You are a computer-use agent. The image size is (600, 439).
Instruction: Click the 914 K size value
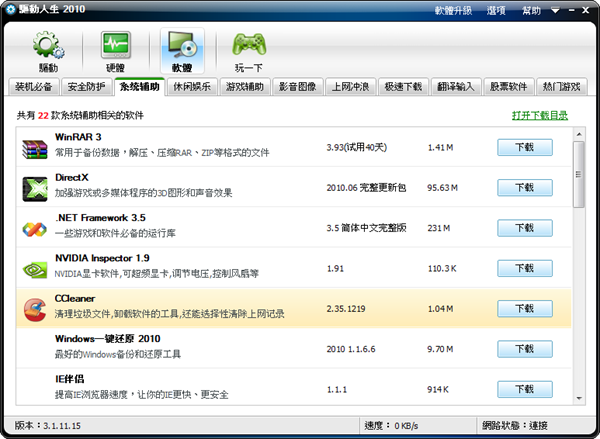coord(438,390)
